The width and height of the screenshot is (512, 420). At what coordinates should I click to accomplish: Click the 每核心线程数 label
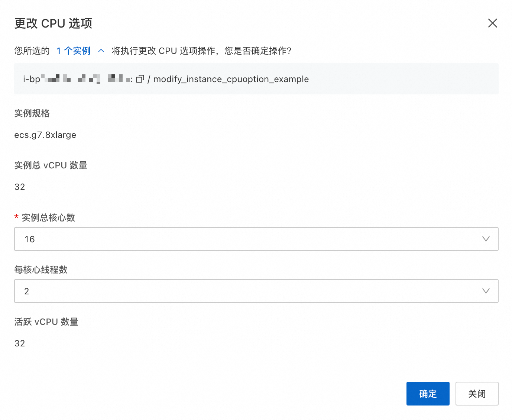(x=41, y=270)
